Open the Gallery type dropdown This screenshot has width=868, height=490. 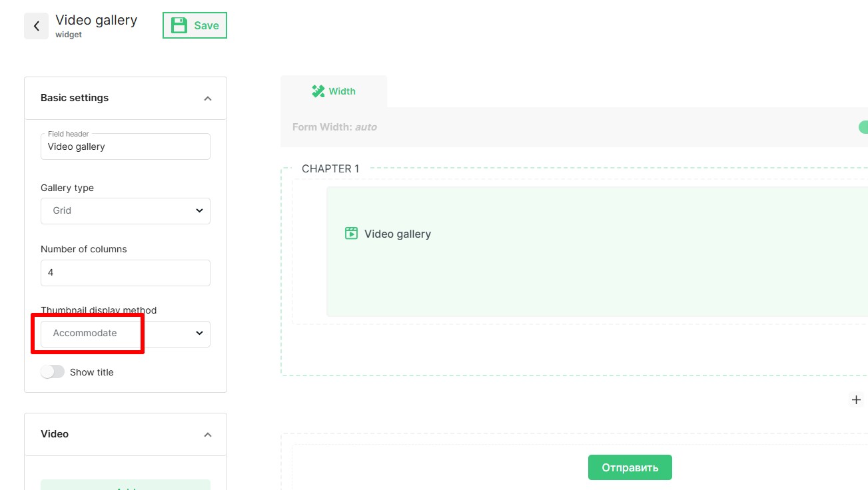[x=125, y=210]
